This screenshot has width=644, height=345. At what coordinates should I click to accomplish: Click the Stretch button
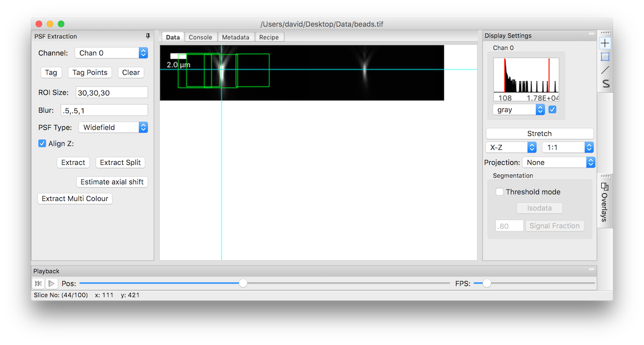click(540, 134)
